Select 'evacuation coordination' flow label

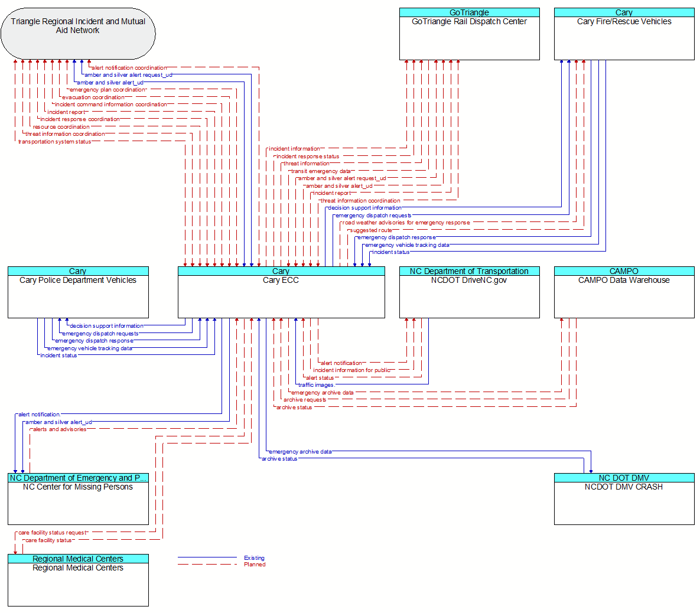click(93, 97)
